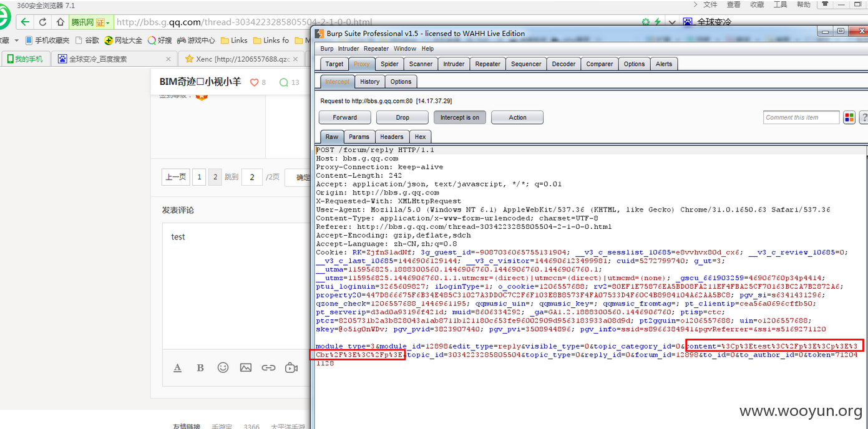Toggle bold B formatting in comment editor

(200, 368)
